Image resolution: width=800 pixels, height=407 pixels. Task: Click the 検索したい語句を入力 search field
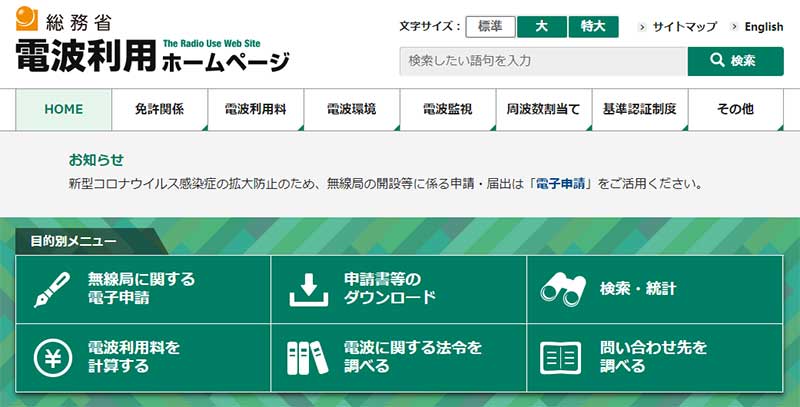(543, 61)
